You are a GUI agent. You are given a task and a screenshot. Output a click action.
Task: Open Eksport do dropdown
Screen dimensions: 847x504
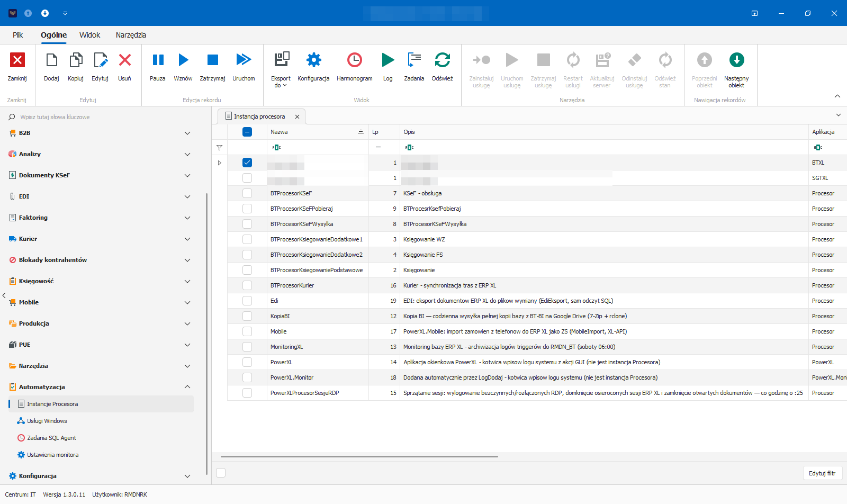(281, 70)
